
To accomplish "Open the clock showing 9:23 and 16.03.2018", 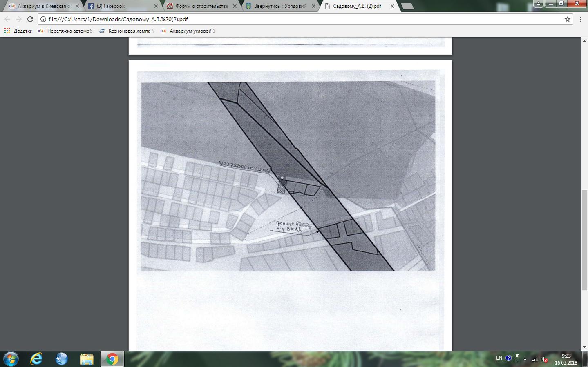I will point(566,359).
